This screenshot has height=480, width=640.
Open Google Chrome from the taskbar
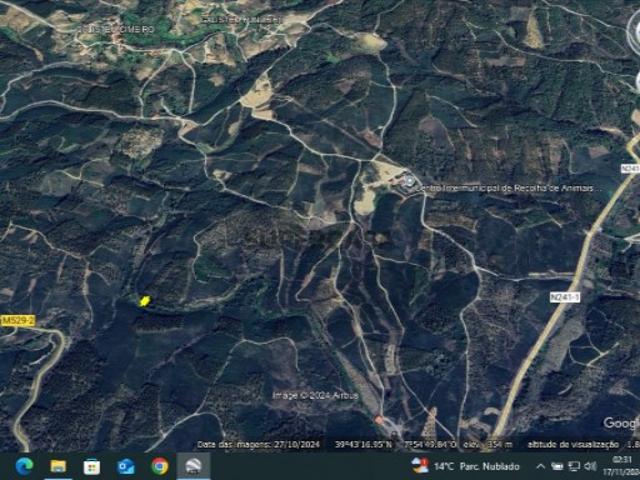[x=160, y=466]
